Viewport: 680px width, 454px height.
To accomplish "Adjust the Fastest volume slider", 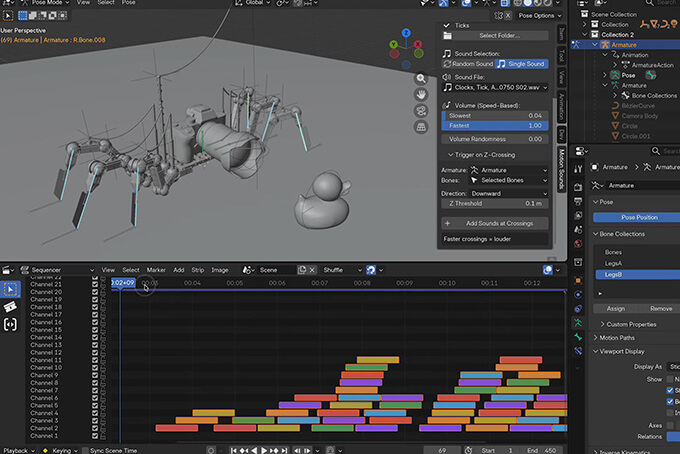I will click(x=494, y=125).
